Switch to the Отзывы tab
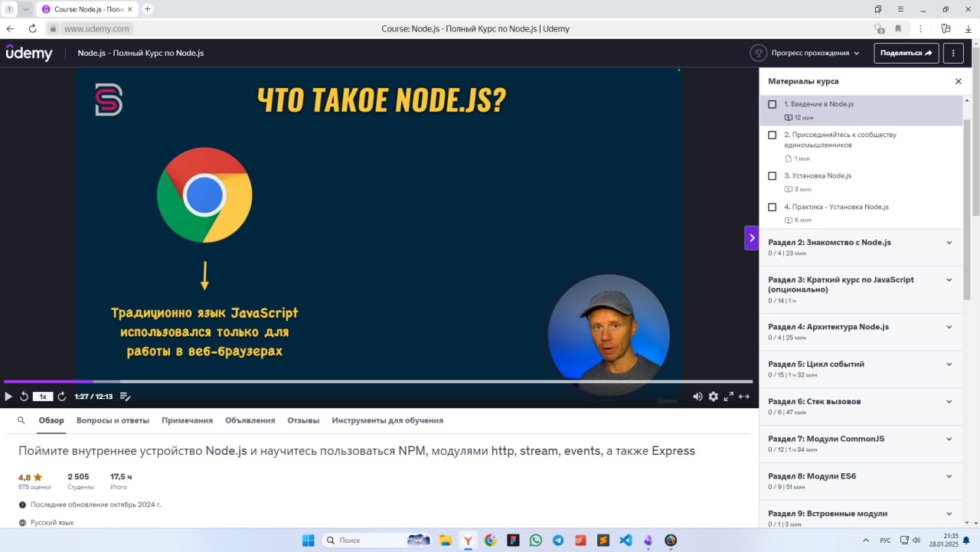The width and height of the screenshot is (980, 552). [x=303, y=420]
